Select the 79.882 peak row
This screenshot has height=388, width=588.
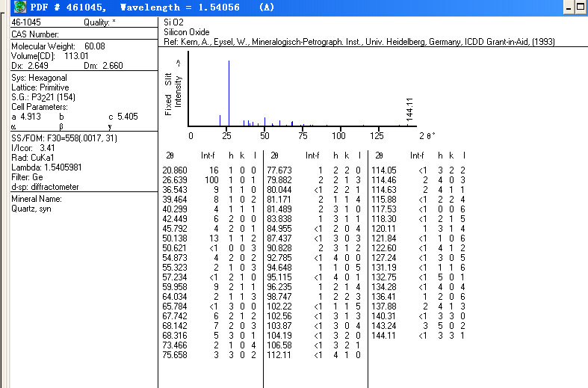click(315, 179)
